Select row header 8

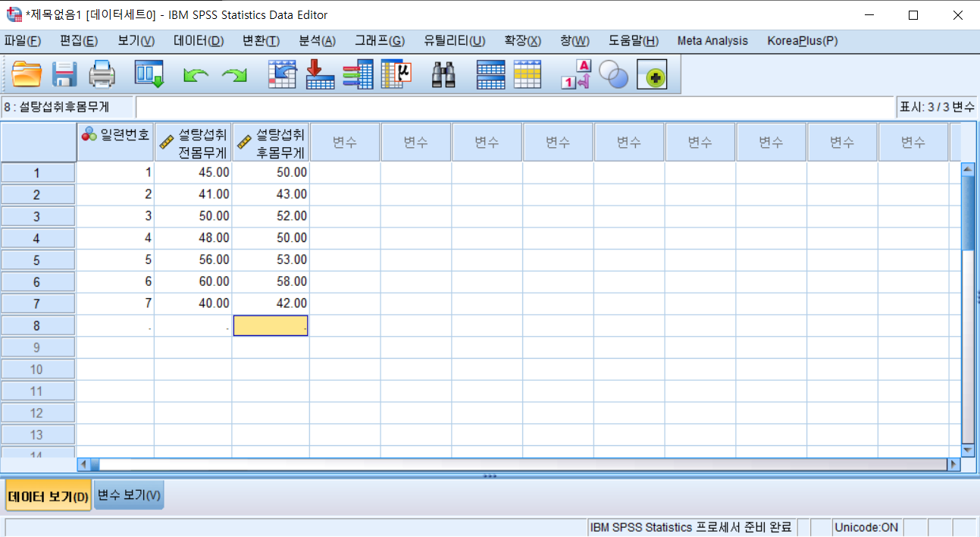point(37,325)
